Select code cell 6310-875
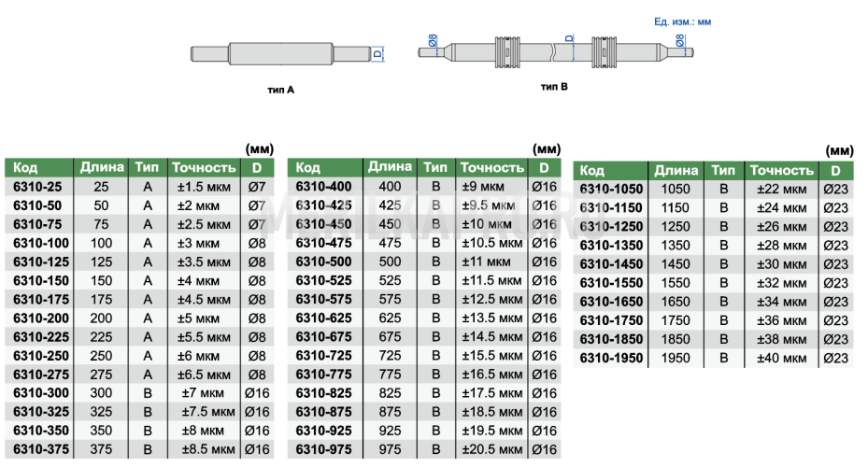This screenshot has width=868, height=467. (x=325, y=412)
